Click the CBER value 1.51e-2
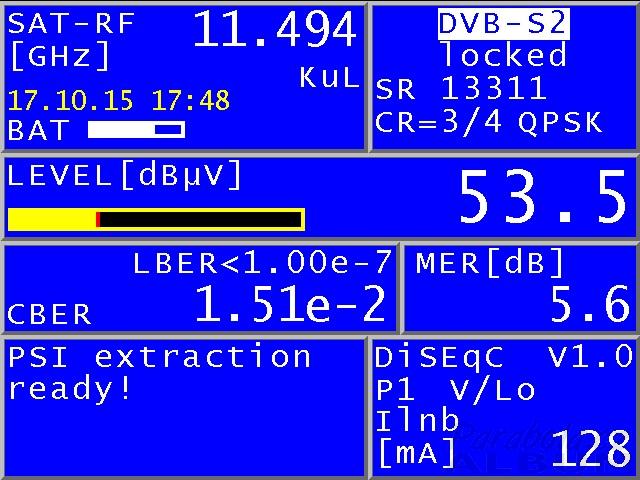The width and height of the screenshot is (640, 480). click(290, 304)
